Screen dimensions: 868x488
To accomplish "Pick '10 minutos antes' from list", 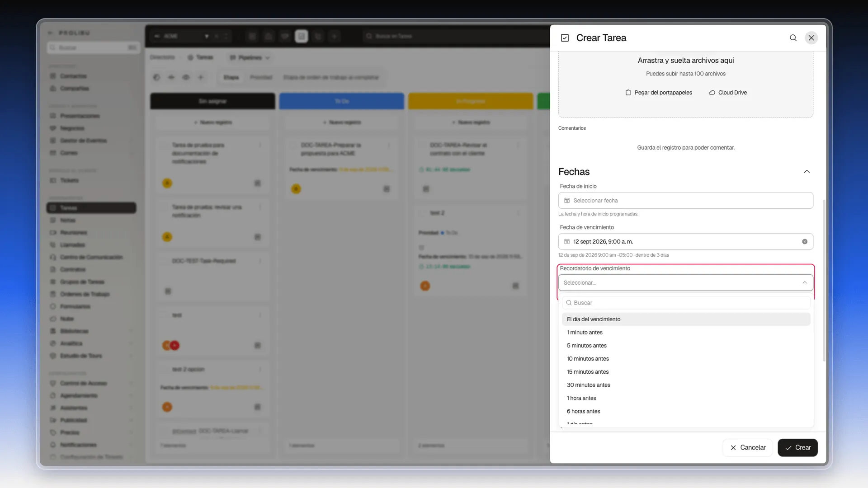I will 686,358.
